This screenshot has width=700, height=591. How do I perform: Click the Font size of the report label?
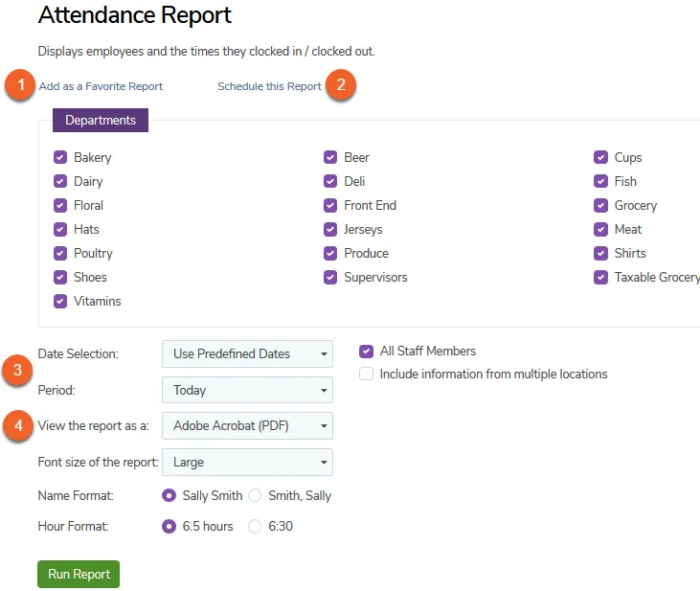pyautogui.click(x=99, y=462)
